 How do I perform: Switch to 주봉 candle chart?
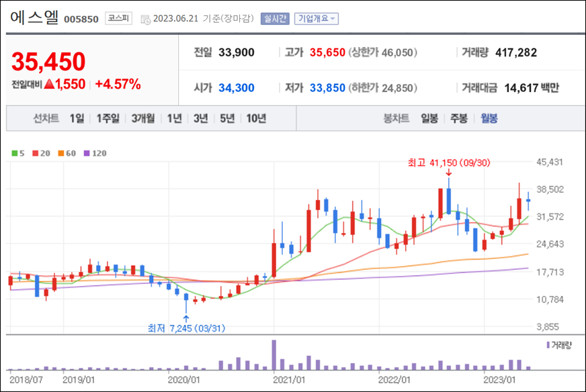pyautogui.click(x=459, y=118)
